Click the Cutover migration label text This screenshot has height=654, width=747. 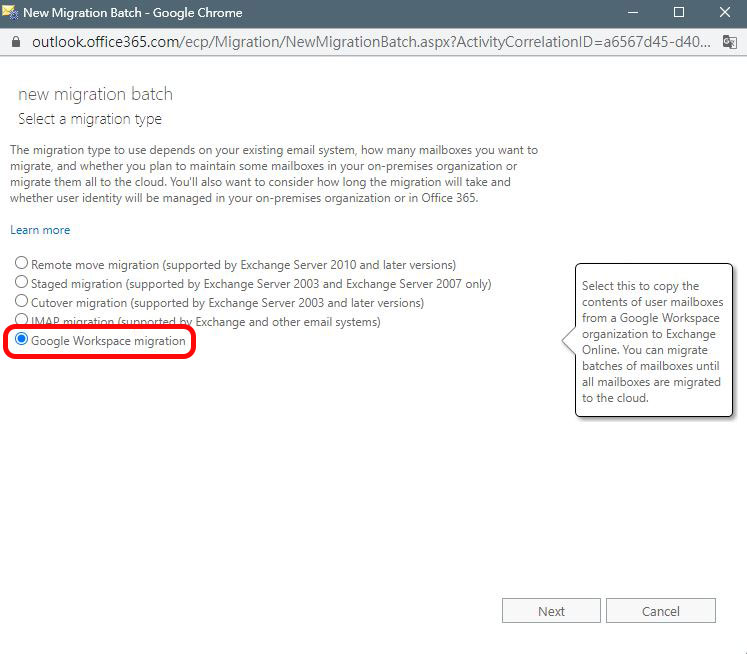pyautogui.click(x=227, y=303)
